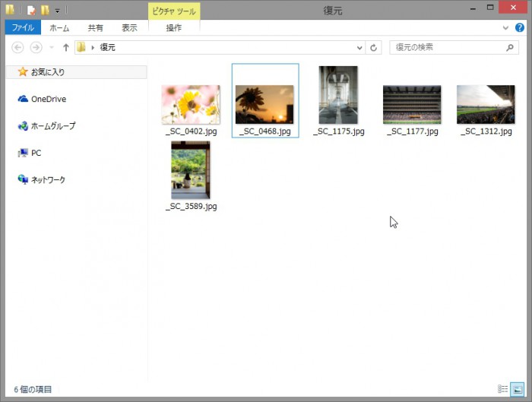Image resolution: width=532 pixels, height=402 pixels.
Task: Select お気に入り in the navigation pane
Action: (77, 72)
